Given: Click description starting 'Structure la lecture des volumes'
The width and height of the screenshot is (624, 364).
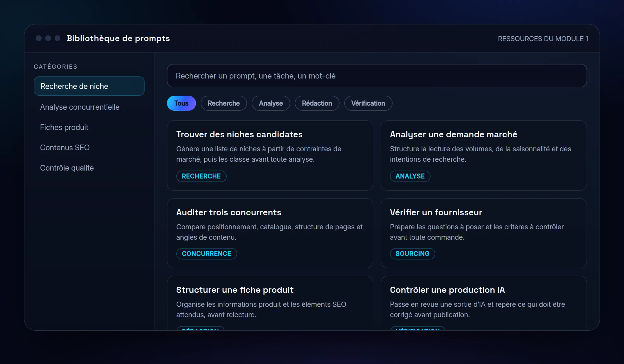Looking at the screenshot, I should [x=480, y=154].
